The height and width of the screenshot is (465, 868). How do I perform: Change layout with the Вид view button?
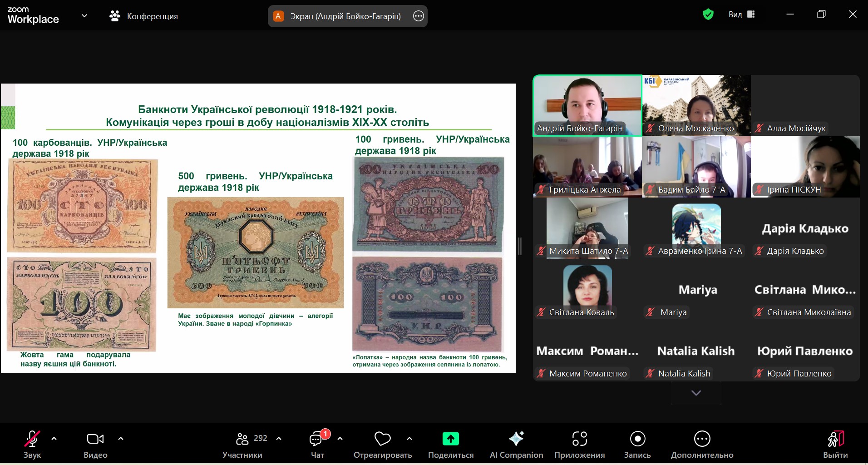[741, 15]
